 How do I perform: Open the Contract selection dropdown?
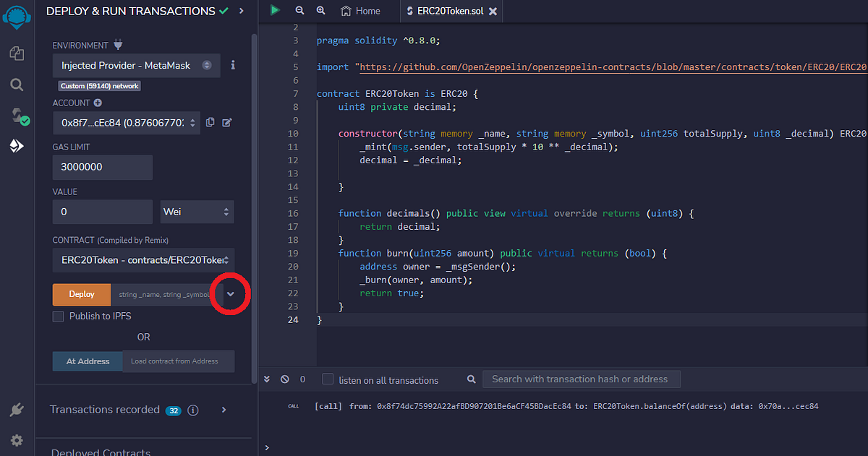[x=144, y=260]
